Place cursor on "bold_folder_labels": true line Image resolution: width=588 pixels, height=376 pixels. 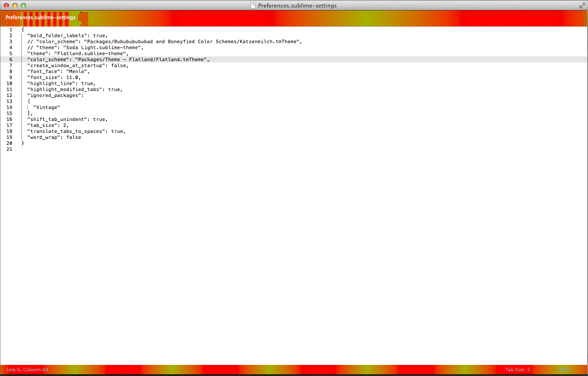(68, 36)
